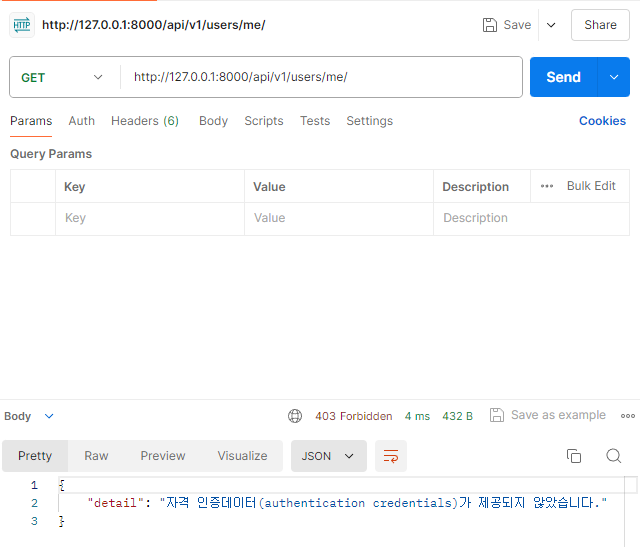The image size is (640, 547).
Task: Click the Save floppy disk icon
Action: pyautogui.click(x=490, y=25)
